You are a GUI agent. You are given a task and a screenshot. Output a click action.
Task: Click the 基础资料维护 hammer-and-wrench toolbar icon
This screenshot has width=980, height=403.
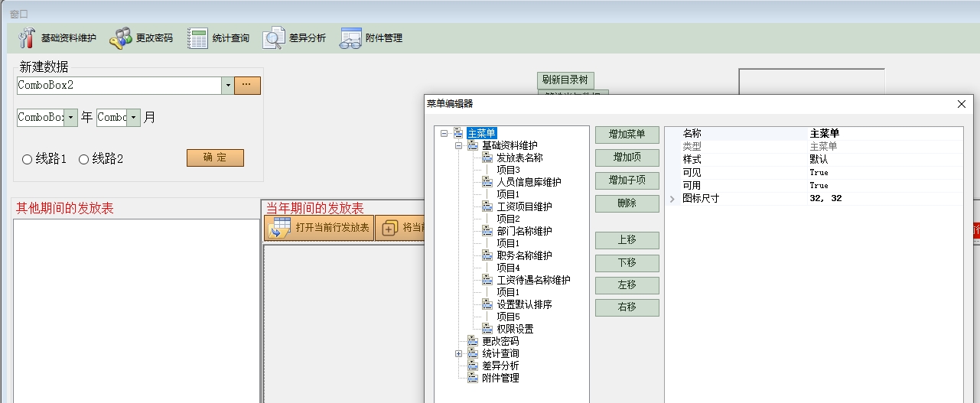(x=27, y=38)
